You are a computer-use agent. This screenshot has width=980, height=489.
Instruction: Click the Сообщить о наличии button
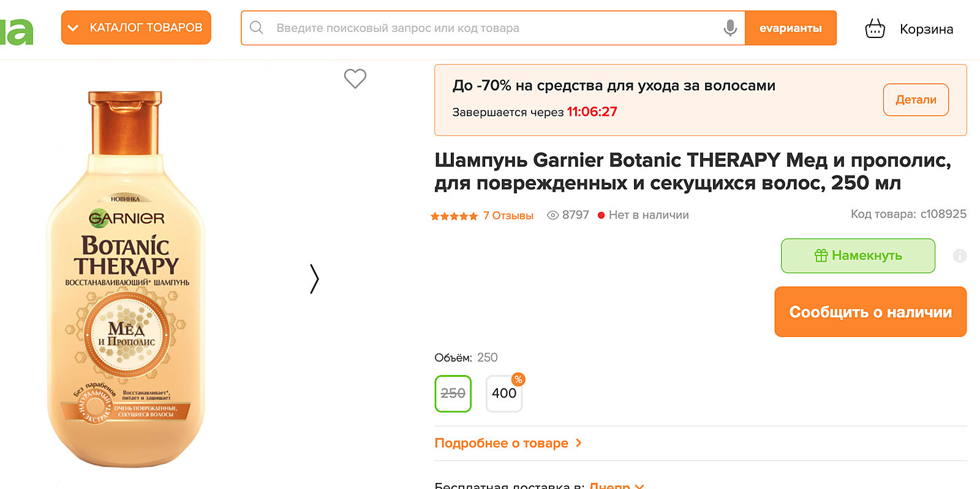[x=870, y=312]
